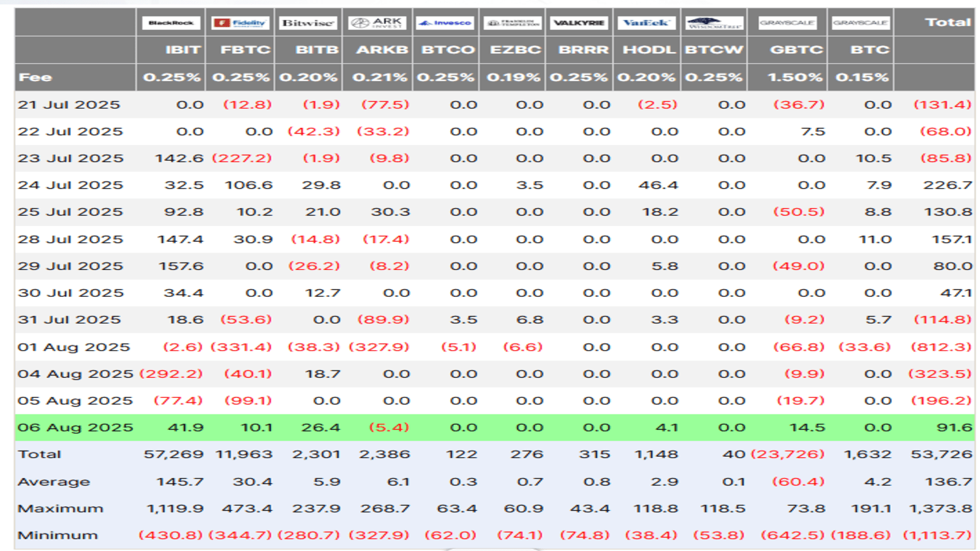Select the 05 Aug 2025 date row
Viewport: 980px width, 551px height.
[75, 401]
